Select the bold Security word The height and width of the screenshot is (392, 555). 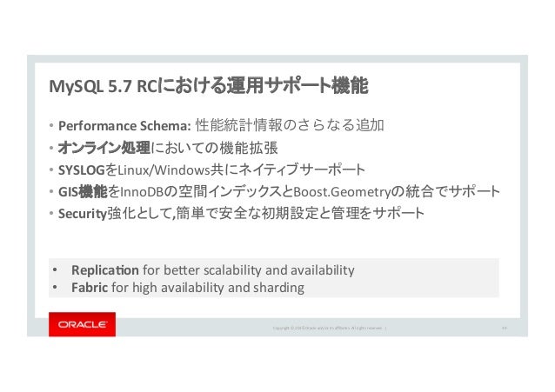click(x=83, y=214)
